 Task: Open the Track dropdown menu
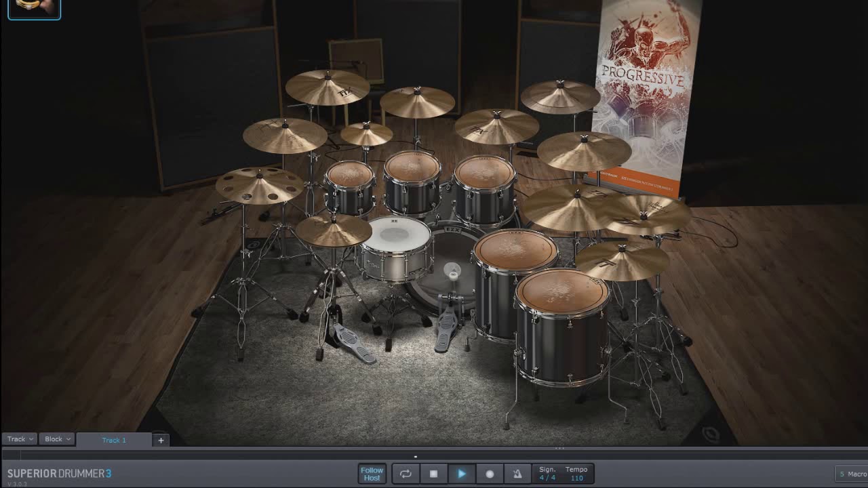(x=20, y=439)
